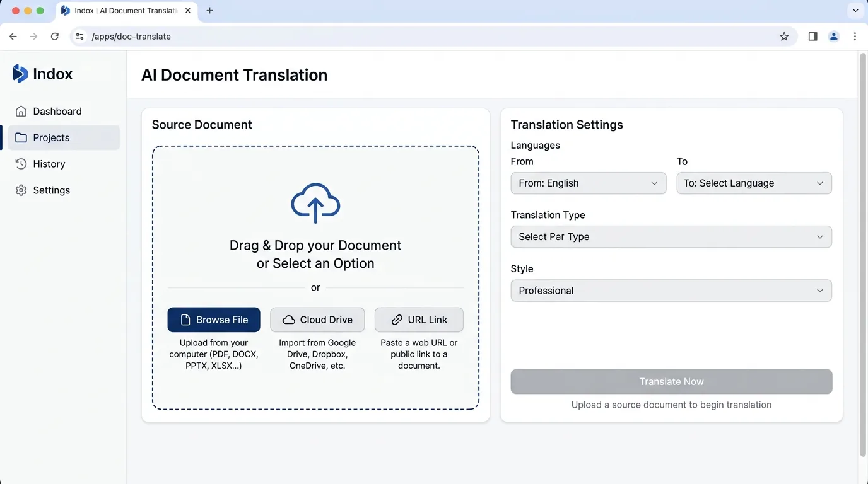Reload the page
This screenshot has height=484, width=868.
click(x=55, y=37)
